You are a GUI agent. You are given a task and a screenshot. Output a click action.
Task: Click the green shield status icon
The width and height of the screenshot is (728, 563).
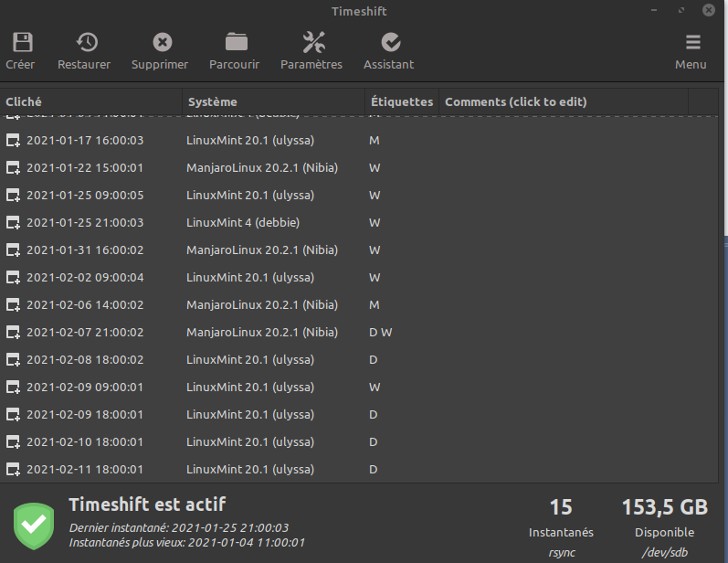click(x=34, y=526)
